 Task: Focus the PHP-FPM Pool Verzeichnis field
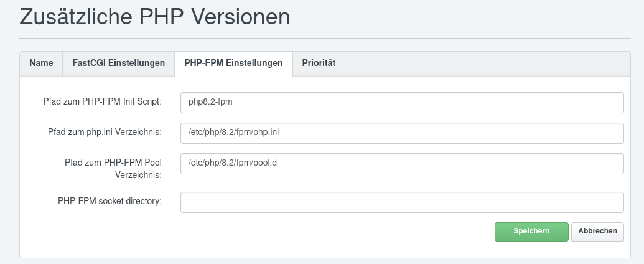pos(402,163)
